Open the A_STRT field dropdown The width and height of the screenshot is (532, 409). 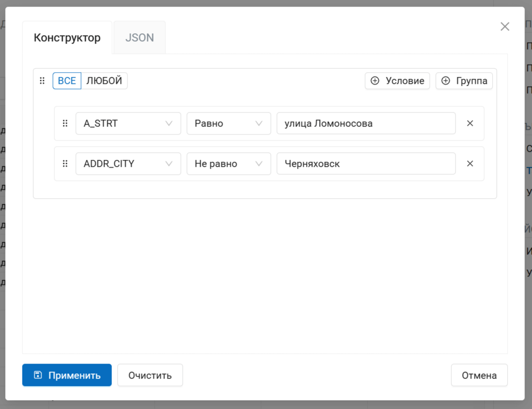click(x=128, y=123)
